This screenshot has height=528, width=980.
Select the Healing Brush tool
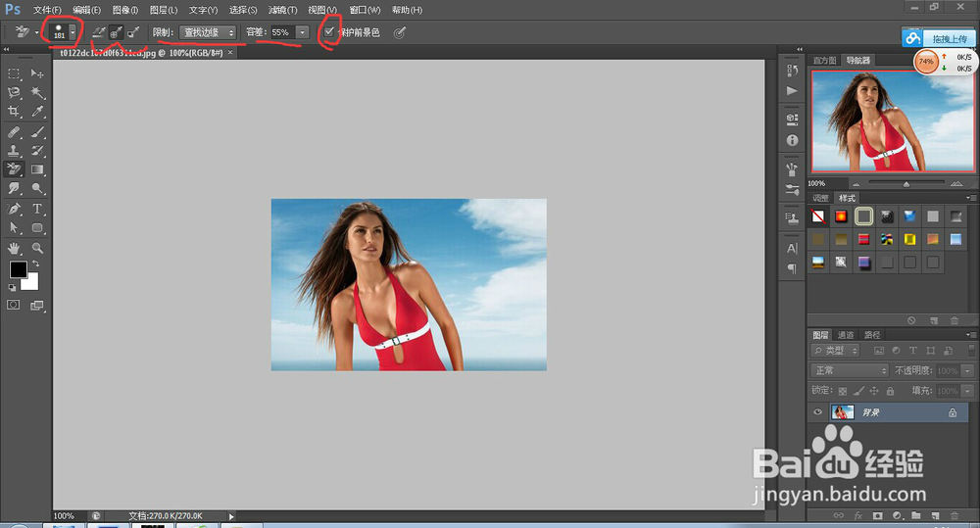14,132
